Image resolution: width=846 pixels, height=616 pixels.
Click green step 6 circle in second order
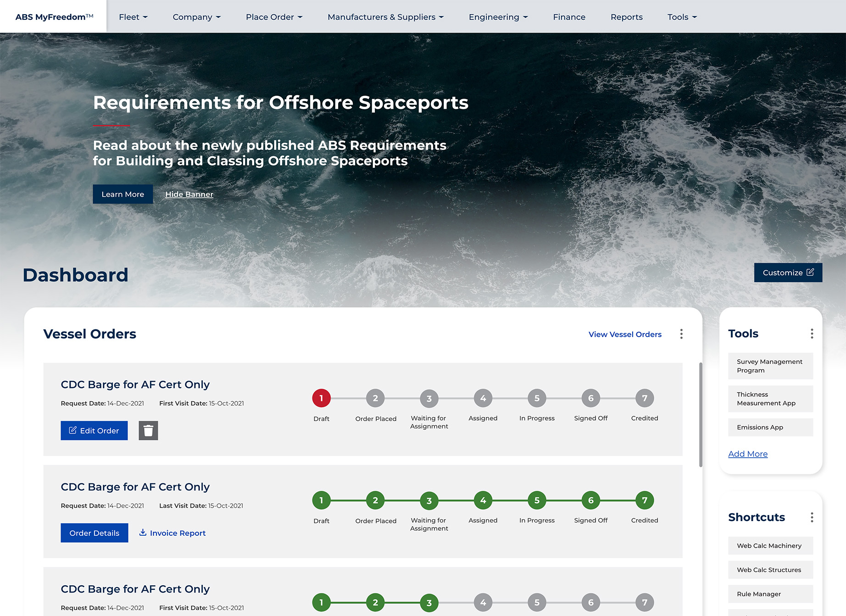(591, 500)
